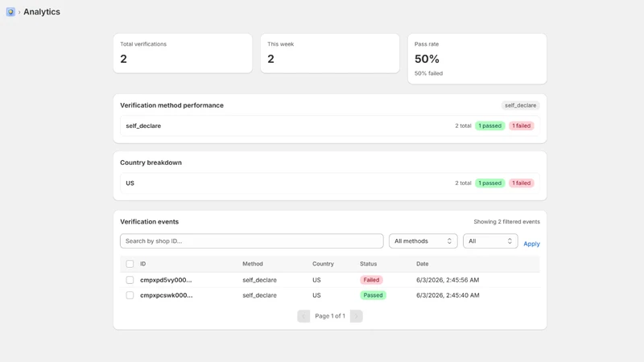
Task: Open event ID cmxpcswk000...
Action: [x=167, y=295]
